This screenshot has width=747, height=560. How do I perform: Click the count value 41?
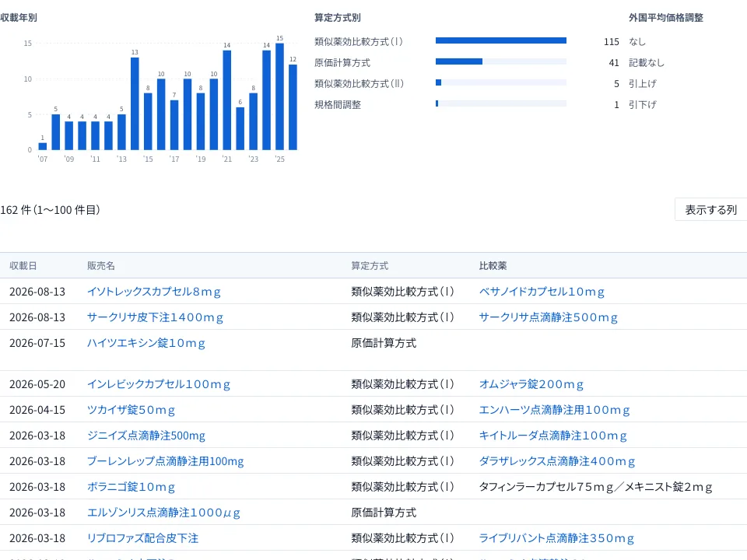[x=614, y=62]
